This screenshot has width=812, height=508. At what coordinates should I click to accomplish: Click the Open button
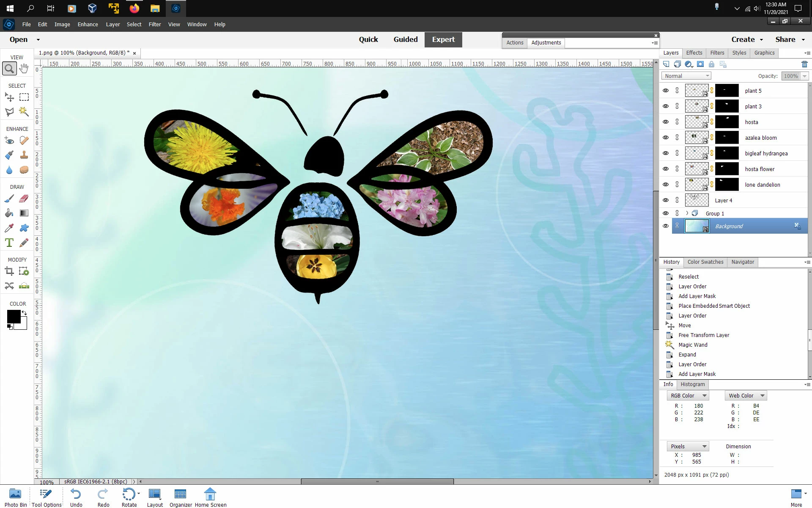click(19, 39)
